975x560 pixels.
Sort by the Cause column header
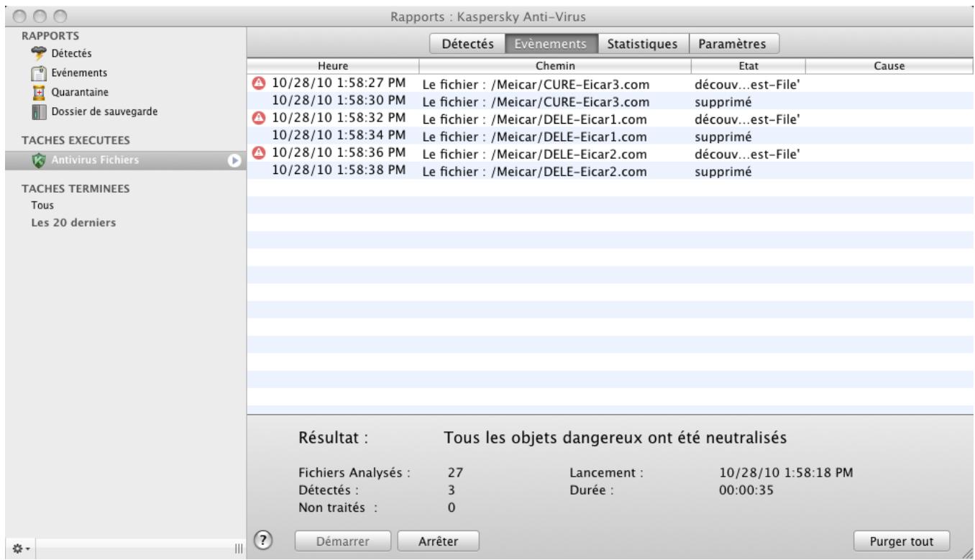(889, 66)
